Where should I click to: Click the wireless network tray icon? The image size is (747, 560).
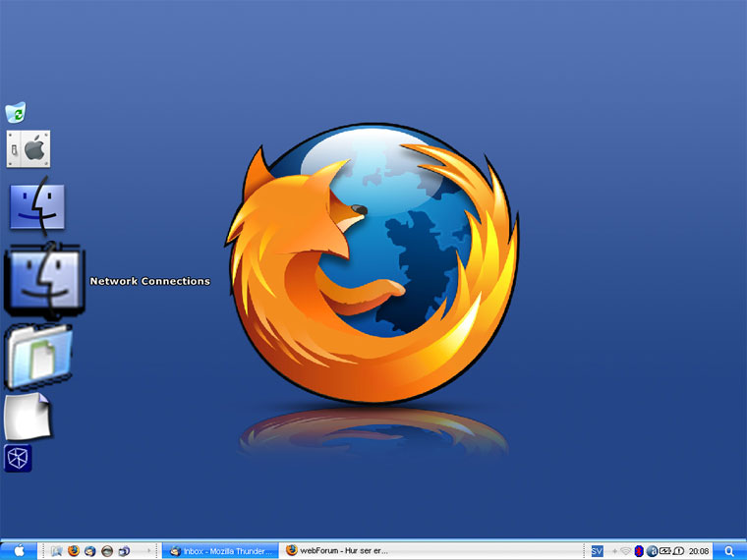coord(625,551)
